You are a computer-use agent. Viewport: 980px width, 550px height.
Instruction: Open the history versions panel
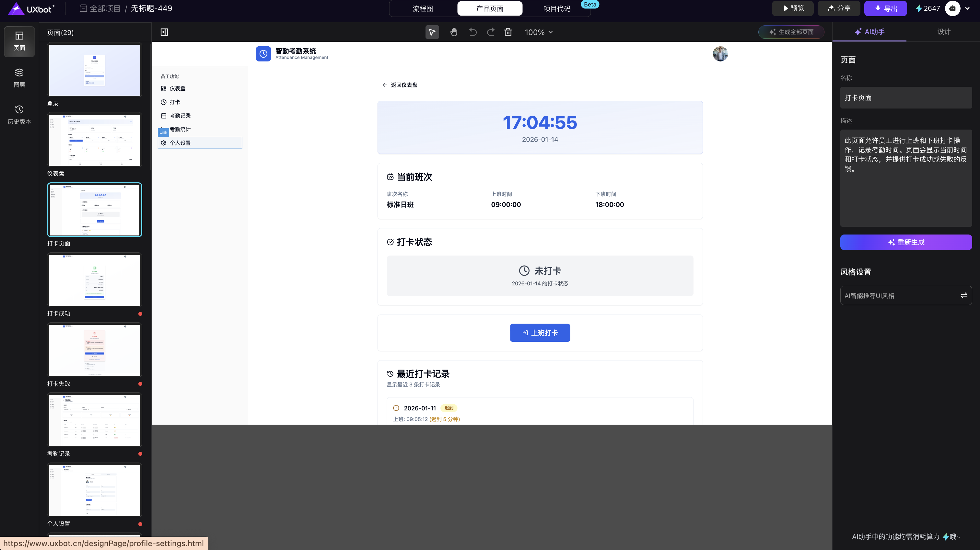(x=19, y=115)
